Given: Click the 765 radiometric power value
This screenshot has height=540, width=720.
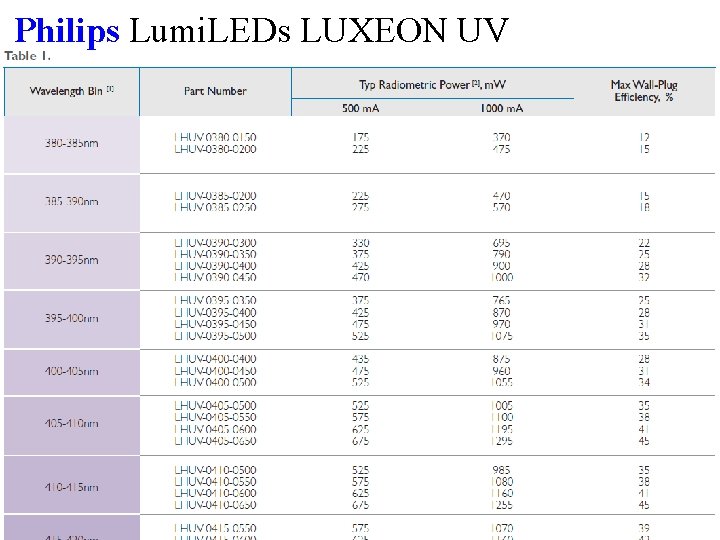Looking at the screenshot, I should pyautogui.click(x=501, y=301).
